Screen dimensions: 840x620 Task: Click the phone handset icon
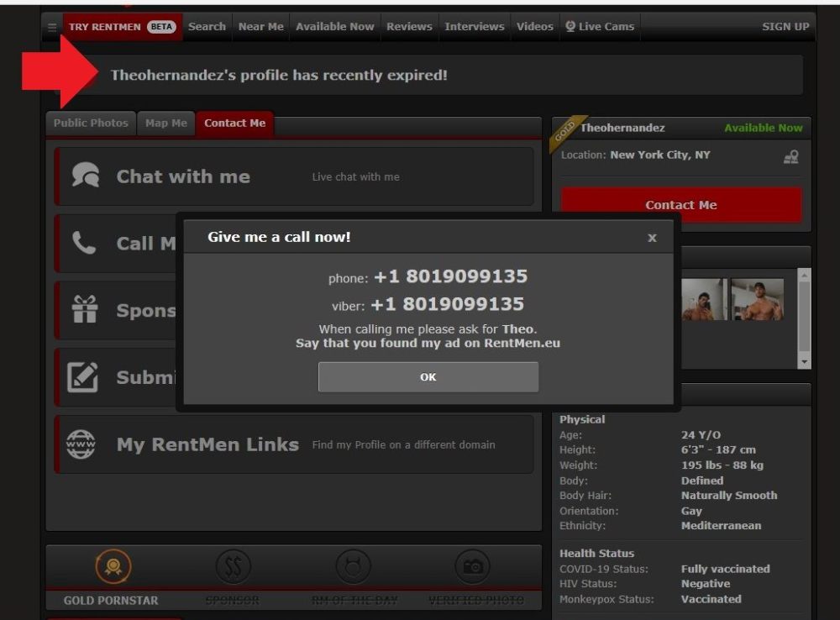[84, 243]
